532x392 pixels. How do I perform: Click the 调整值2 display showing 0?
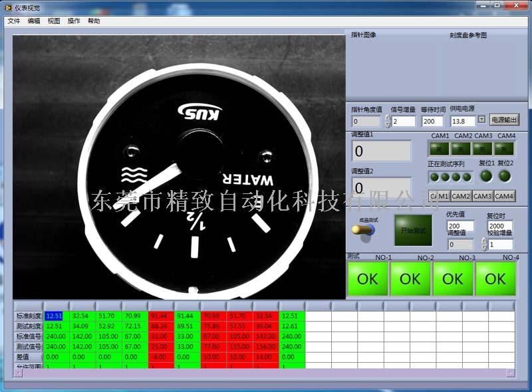(381, 187)
